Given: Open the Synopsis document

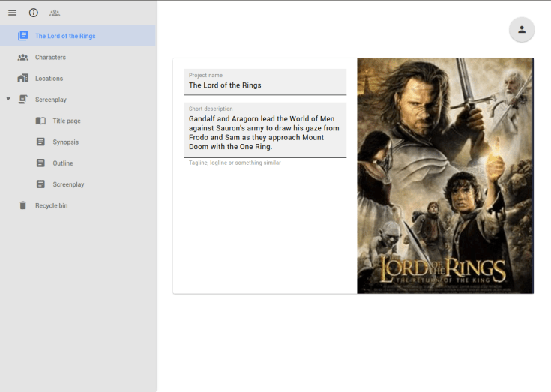Looking at the screenshot, I should (65, 142).
